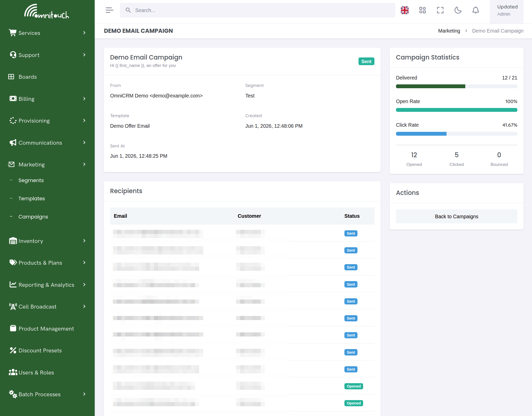This screenshot has width=532, height=416.
Task: Open Boards in the sidebar
Action: tap(27, 77)
